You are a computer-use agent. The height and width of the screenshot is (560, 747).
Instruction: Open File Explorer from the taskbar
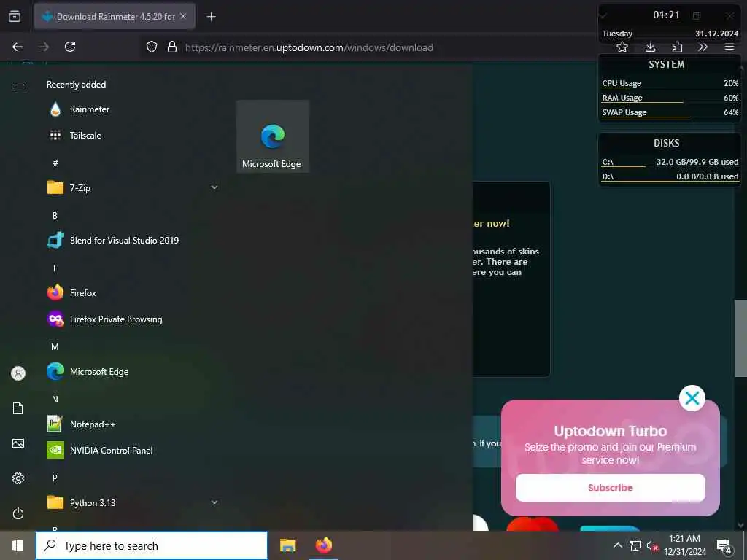tap(287, 545)
